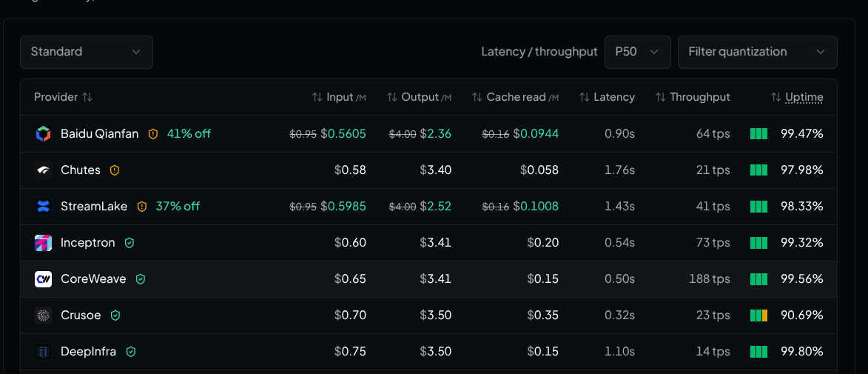Sort table by Provider column label
The height and width of the screenshot is (374, 868).
56,97
